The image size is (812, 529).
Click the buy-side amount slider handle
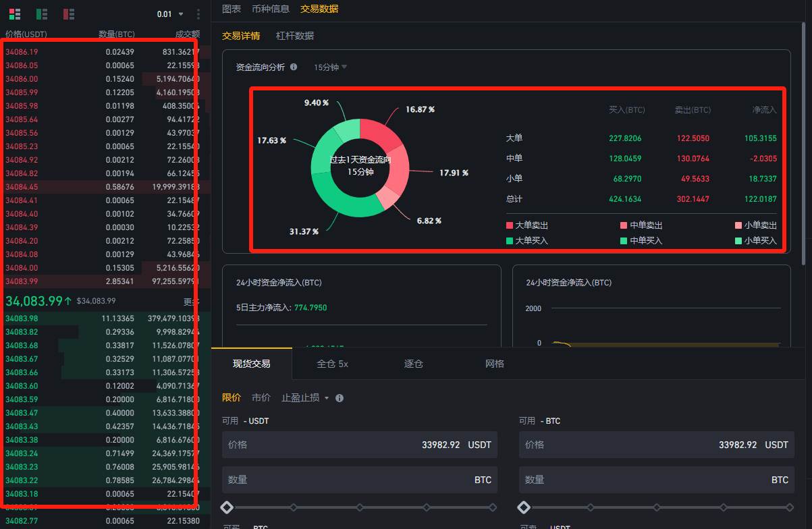(227, 507)
